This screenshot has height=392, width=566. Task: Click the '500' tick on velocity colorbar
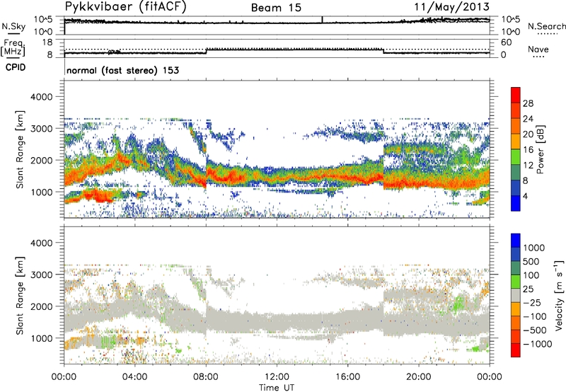(x=531, y=261)
